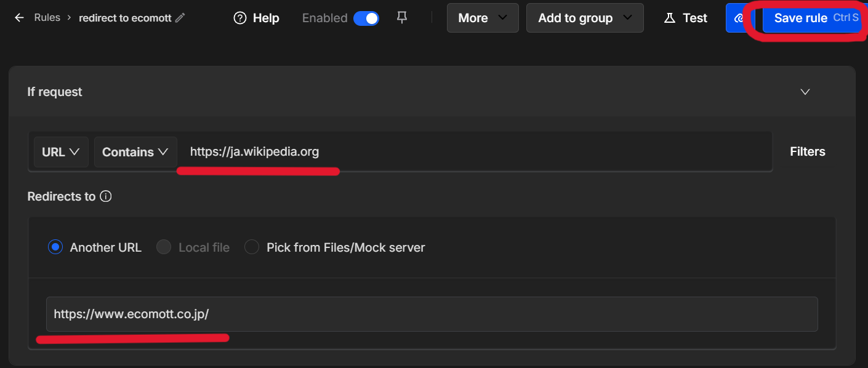Click the flask icon beside Test
Viewport: 868px width, 368px height.
(x=669, y=18)
